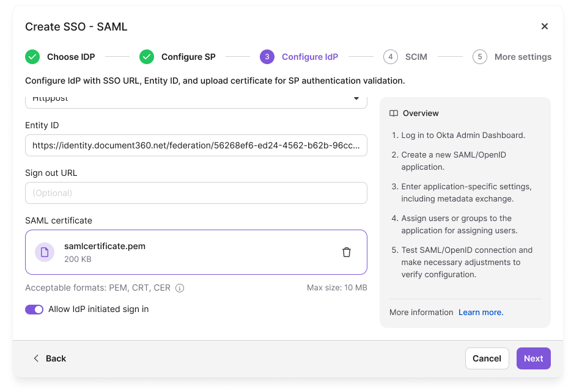The height and width of the screenshot is (392, 571).
Task: Click 'Log in to Okta Admin Dashboard' step
Action: (x=463, y=136)
